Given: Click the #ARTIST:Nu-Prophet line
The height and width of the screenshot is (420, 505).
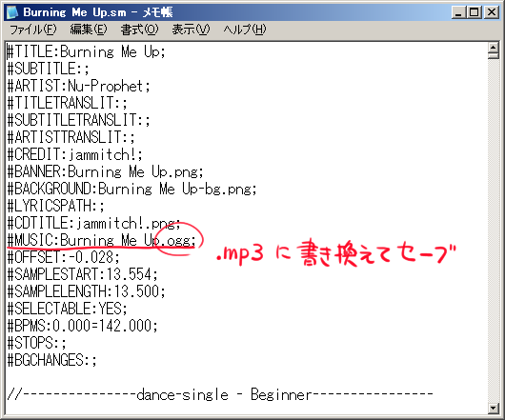Looking at the screenshot, I should tap(78, 86).
